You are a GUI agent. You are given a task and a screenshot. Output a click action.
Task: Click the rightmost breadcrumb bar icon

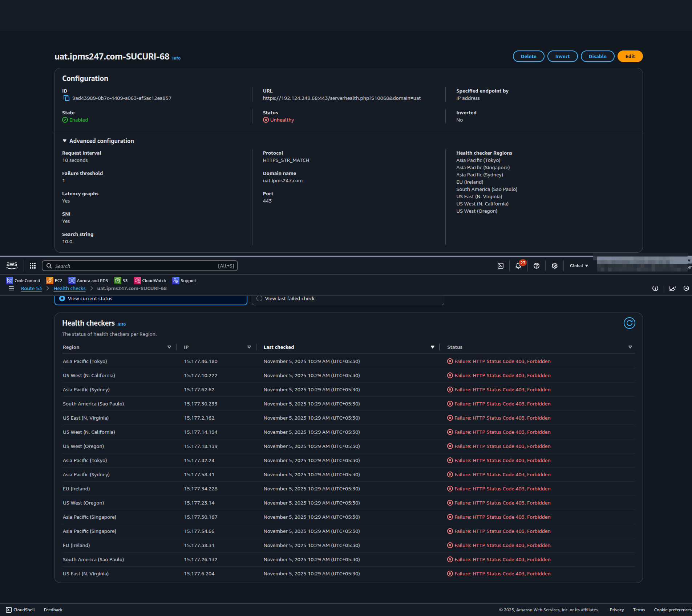coord(686,289)
